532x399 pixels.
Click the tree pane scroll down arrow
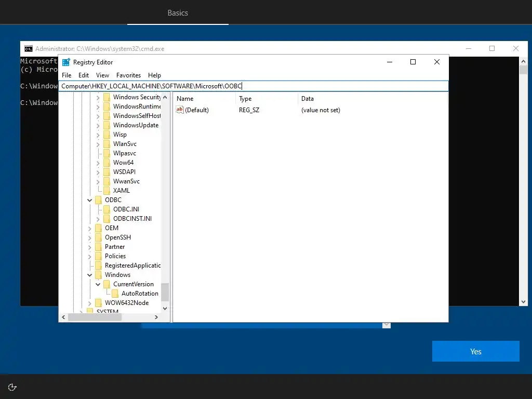165,309
